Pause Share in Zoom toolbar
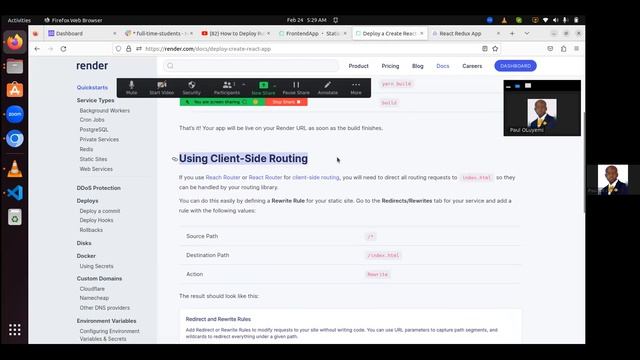 [296, 88]
